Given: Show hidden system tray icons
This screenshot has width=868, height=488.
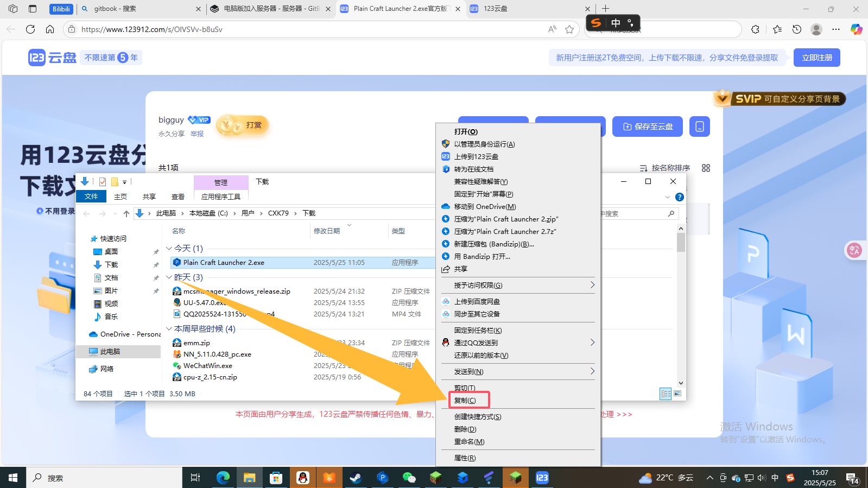Looking at the screenshot, I should [x=709, y=478].
